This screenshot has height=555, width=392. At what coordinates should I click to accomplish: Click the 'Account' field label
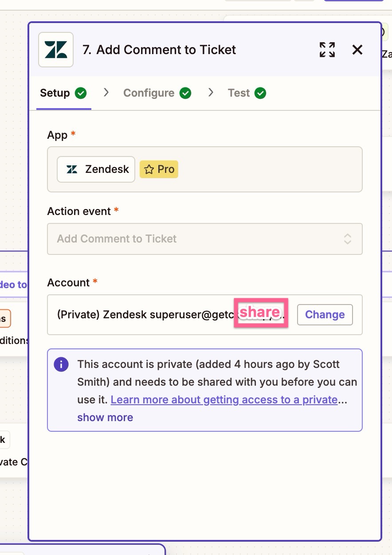pyautogui.click(x=69, y=283)
